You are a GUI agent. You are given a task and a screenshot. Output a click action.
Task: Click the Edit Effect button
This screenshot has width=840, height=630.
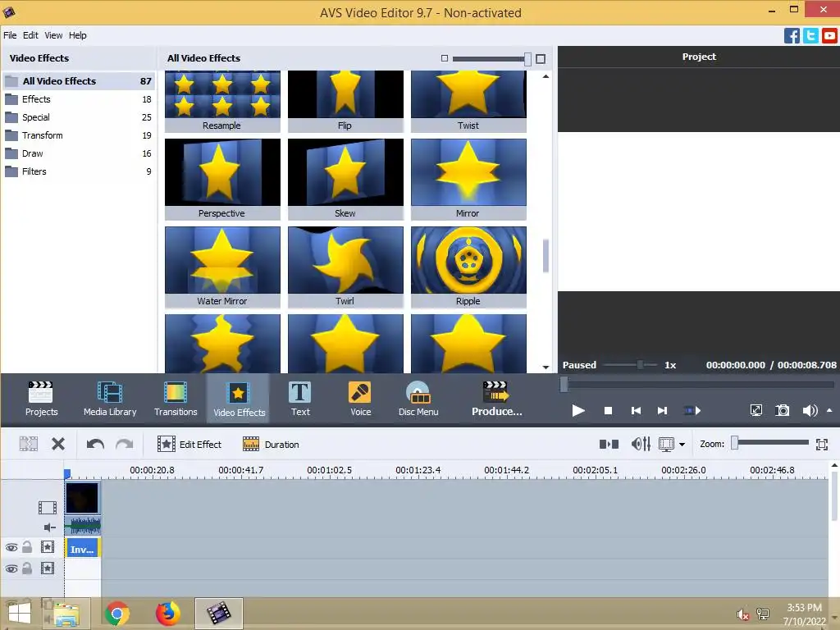189,444
